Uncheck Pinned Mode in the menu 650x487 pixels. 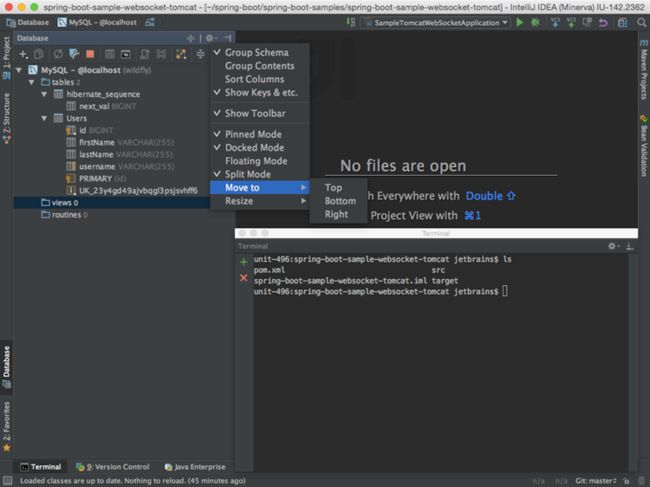point(254,134)
